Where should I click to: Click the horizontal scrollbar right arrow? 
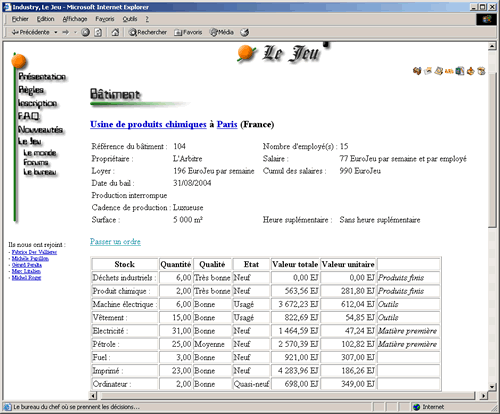pyautogui.click(x=483, y=396)
